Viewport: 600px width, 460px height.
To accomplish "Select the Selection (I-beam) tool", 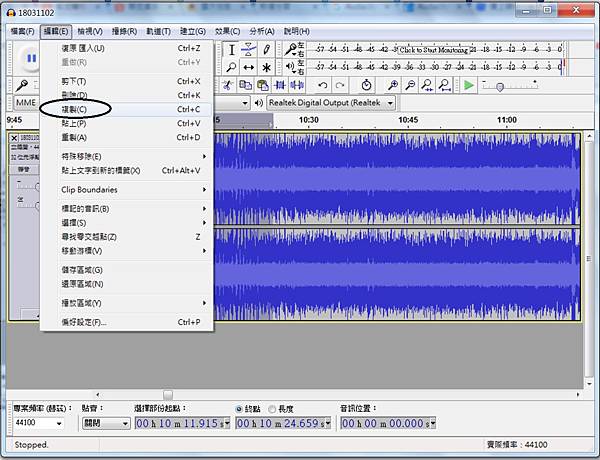I will pos(231,49).
